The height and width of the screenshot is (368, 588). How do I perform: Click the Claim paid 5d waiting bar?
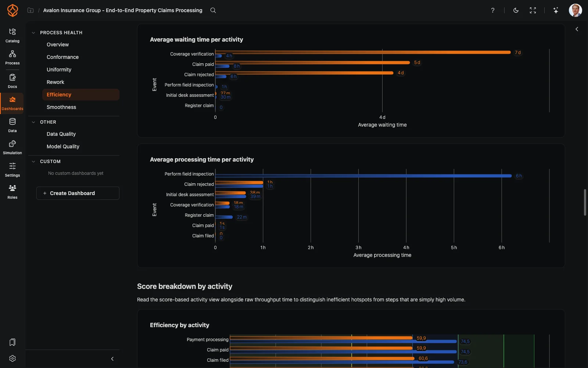click(313, 63)
